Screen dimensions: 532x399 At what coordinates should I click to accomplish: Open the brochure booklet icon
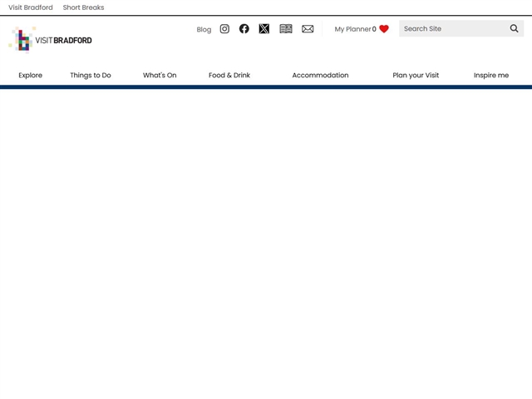286,29
